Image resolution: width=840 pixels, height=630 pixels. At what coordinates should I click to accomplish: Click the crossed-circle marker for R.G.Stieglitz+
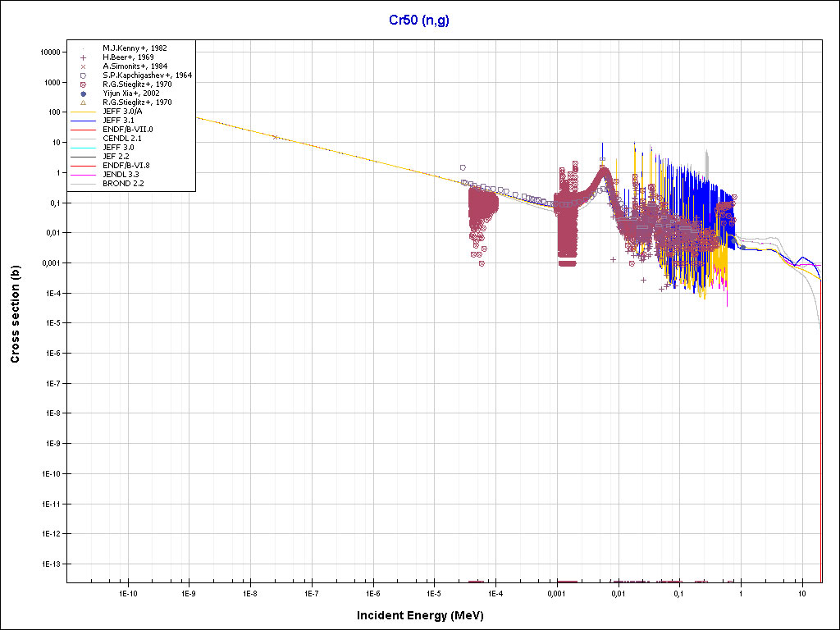click(83, 84)
